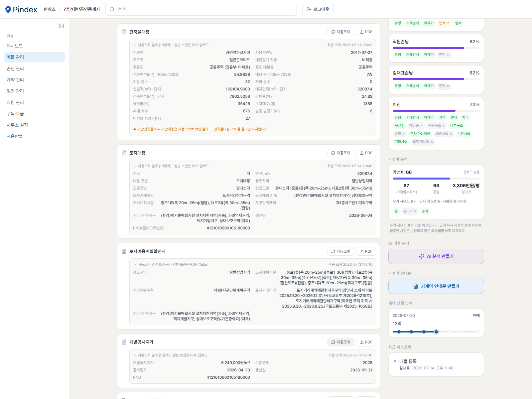Screen dimensions: 532x399
Task: Run 자동조회 for 토지이용계획확인서
Action: 341,251
